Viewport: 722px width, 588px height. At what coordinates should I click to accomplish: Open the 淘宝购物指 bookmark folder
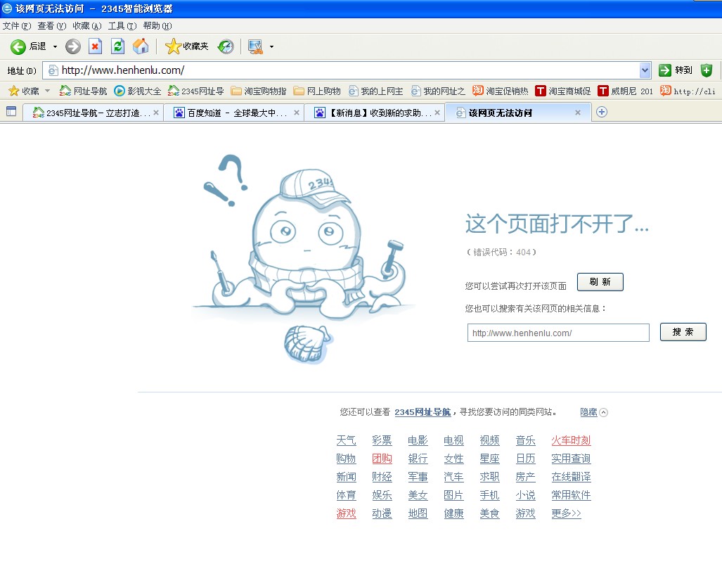(258, 91)
